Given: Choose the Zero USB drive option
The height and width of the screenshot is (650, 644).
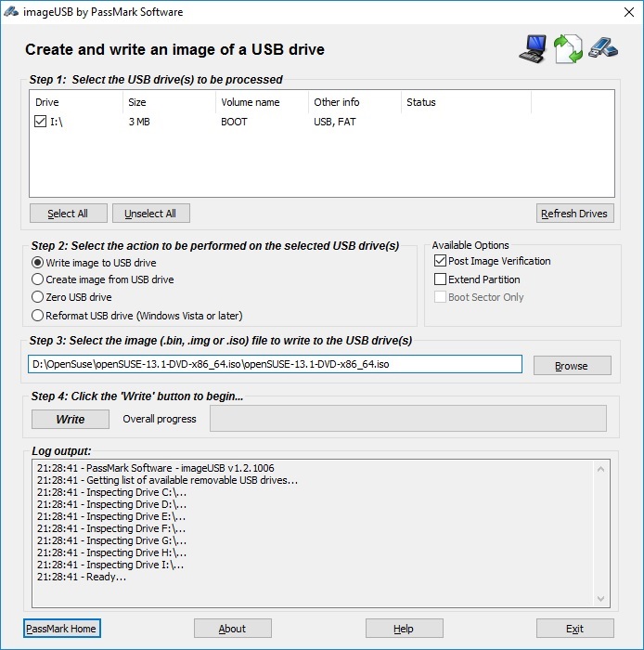Looking at the screenshot, I should [38, 297].
